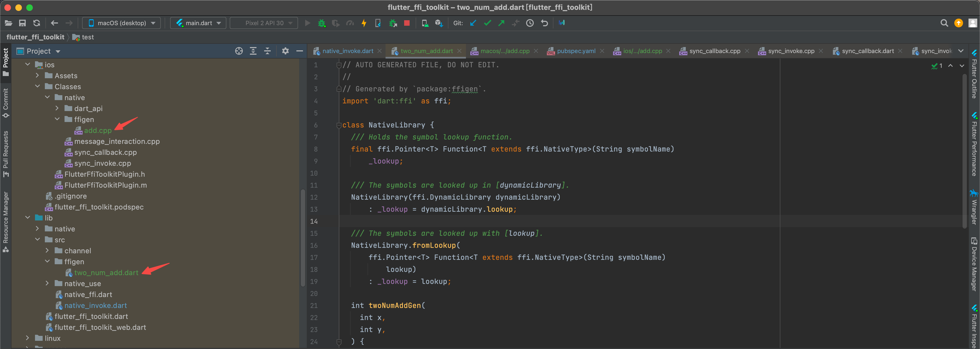Open Project panel settings gear
980x349 pixels.
pos(285,51)
